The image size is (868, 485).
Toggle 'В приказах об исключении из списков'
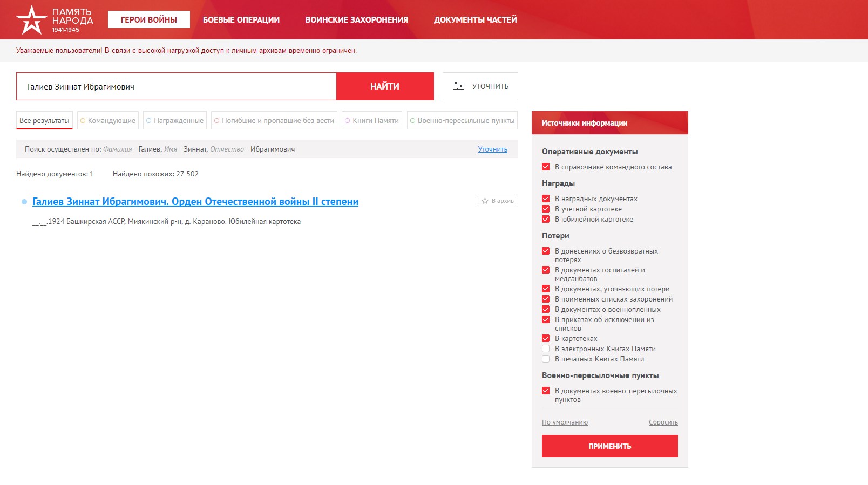(546, 319)
